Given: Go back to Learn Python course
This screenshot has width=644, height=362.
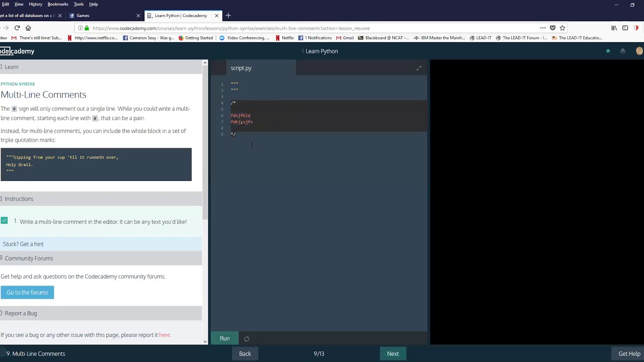Looking at the screenshot, I should point(320,51).
